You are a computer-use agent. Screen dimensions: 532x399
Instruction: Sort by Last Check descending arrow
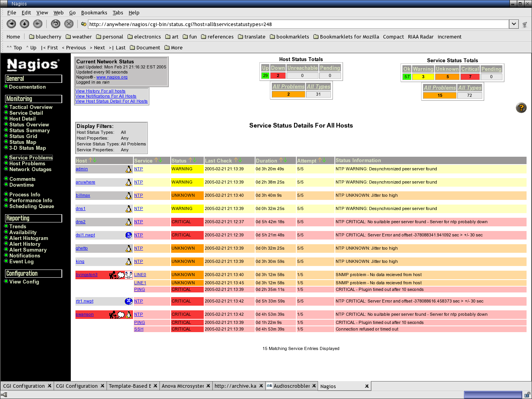point(240,160)
